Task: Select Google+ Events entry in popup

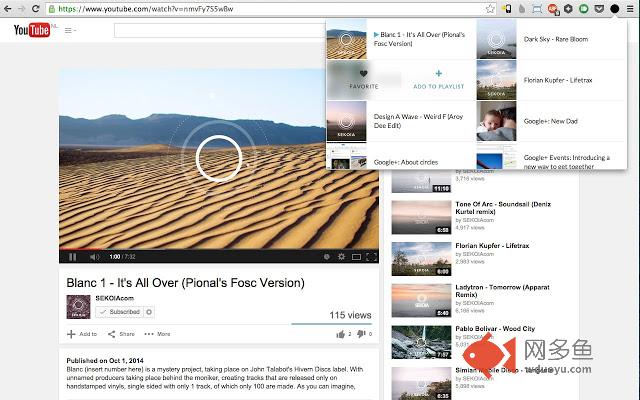Action: coord(567,162)
